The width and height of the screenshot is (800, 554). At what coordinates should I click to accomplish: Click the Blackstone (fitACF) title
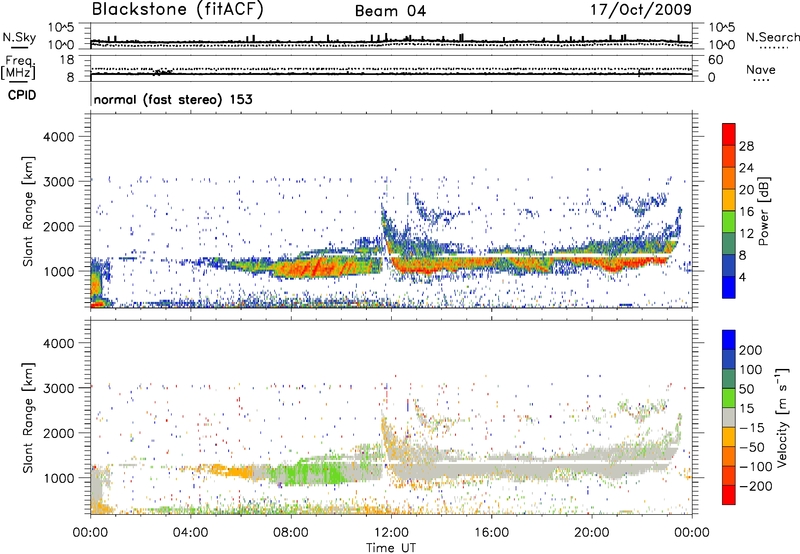coord(178,9)
